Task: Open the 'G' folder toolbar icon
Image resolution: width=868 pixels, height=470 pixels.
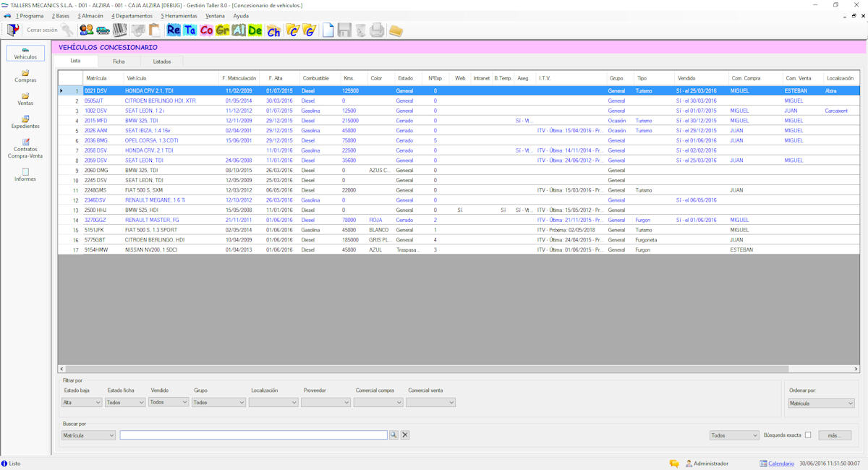Action: point(310,30)
